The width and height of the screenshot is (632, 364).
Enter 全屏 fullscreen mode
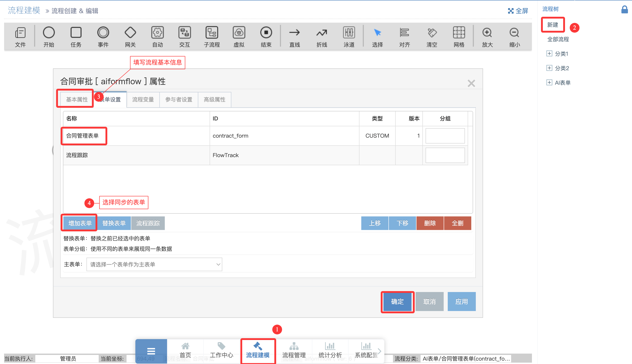point(518,11)
